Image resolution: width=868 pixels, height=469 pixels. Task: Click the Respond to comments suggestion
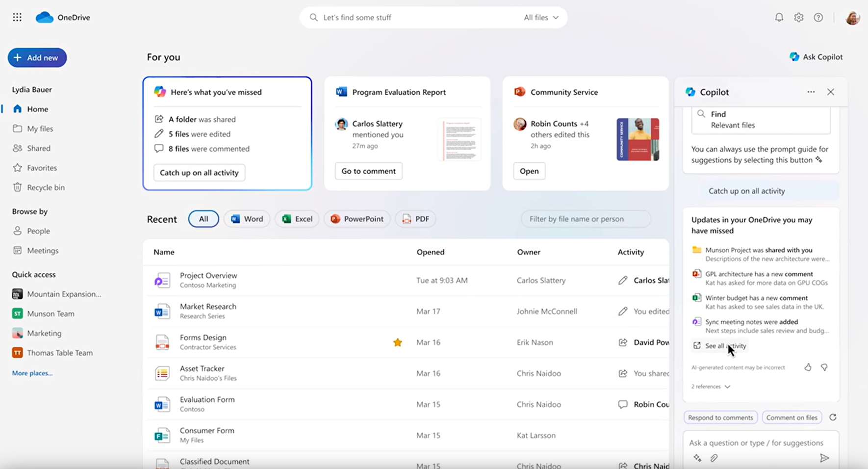coord(720,417)
